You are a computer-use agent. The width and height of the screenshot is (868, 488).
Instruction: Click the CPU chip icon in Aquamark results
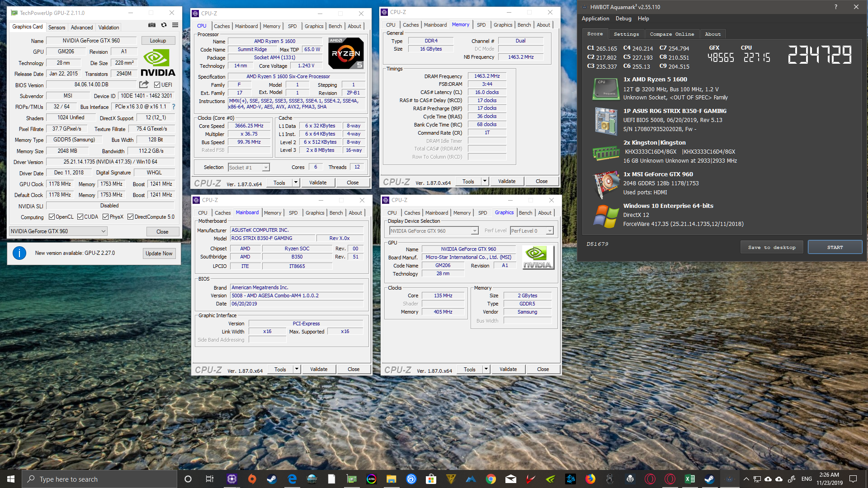[x=606, y=89]
